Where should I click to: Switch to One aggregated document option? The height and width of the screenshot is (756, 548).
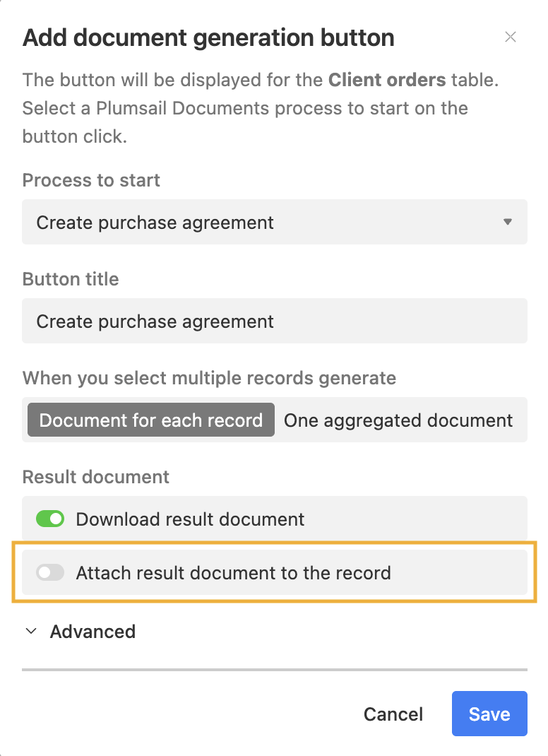(398, 420)
